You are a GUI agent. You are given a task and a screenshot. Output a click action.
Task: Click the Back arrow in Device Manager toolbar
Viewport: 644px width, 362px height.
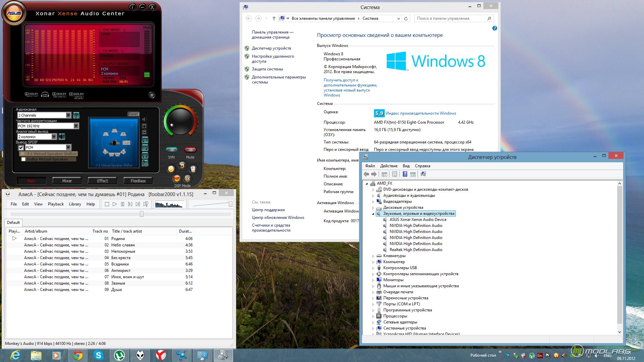coord(366,174)
